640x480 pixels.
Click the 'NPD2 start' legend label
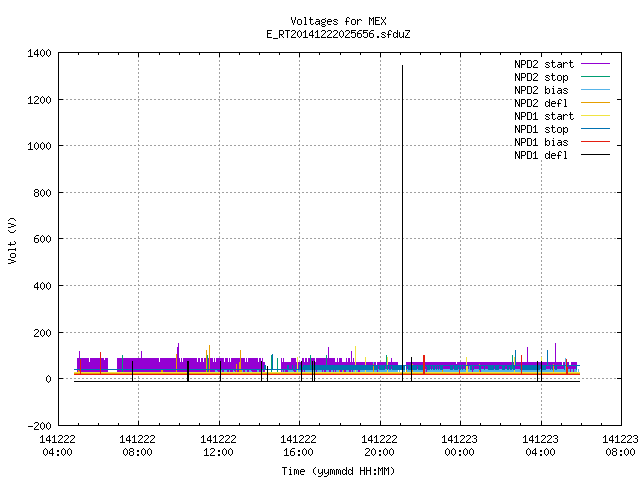544,64
